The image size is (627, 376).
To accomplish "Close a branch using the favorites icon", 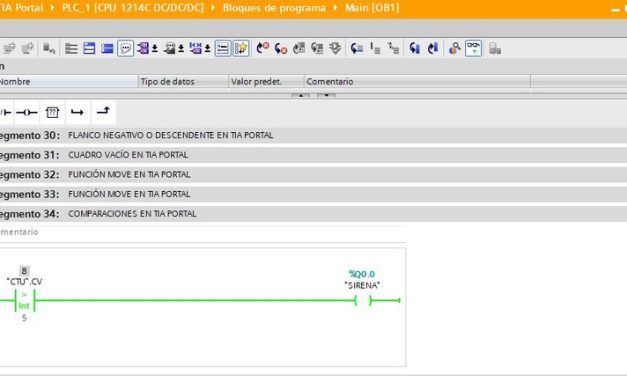I will (x=103, y=112).
